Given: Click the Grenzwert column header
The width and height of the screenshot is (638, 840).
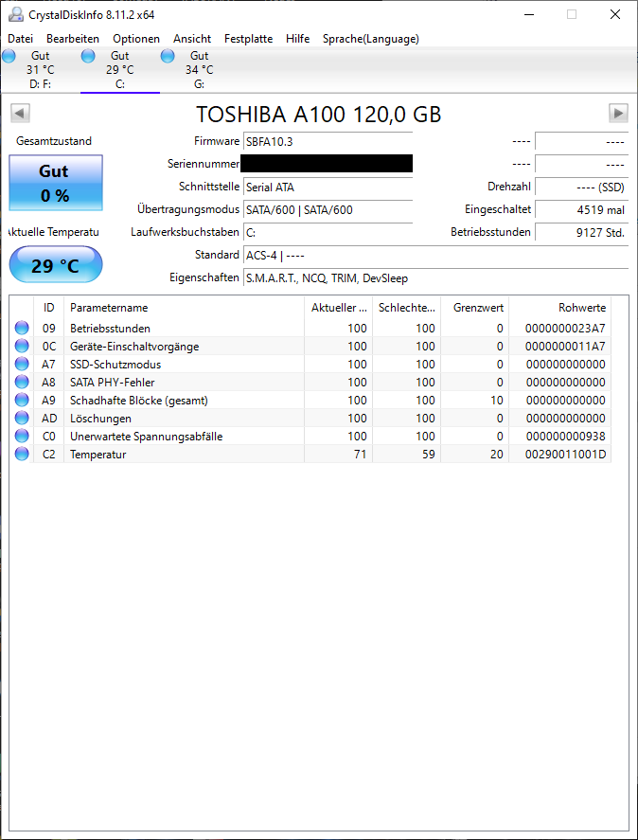Looking at the screenshot, I should coord(474,308).
